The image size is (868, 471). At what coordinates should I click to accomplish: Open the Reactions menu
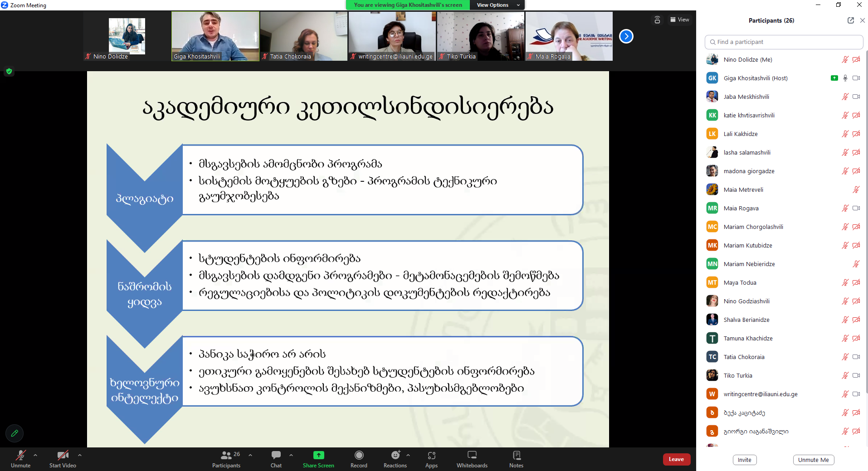(395, 459)
